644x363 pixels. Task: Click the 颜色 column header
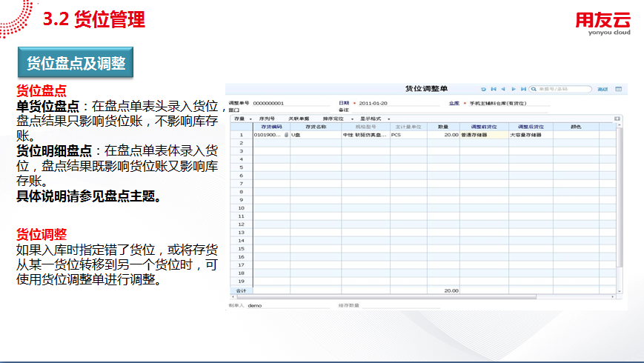click(576, 127)
